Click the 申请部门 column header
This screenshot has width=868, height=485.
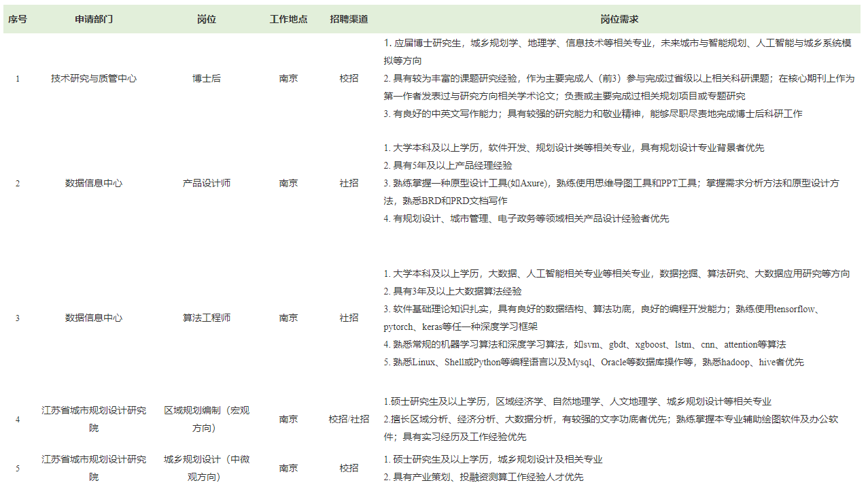click(x=94, y=20)
